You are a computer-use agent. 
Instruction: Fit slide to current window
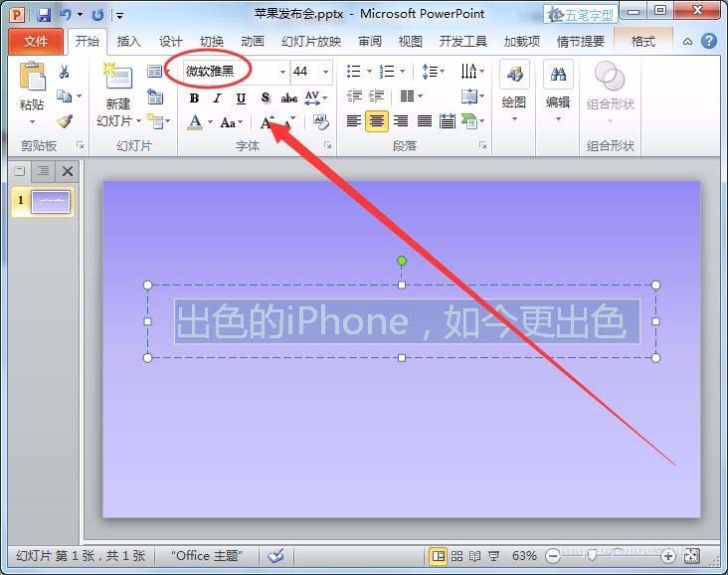(692, 556)
